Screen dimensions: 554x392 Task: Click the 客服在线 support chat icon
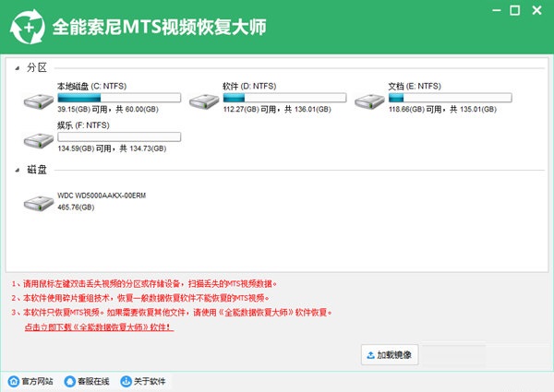(69, 382)
